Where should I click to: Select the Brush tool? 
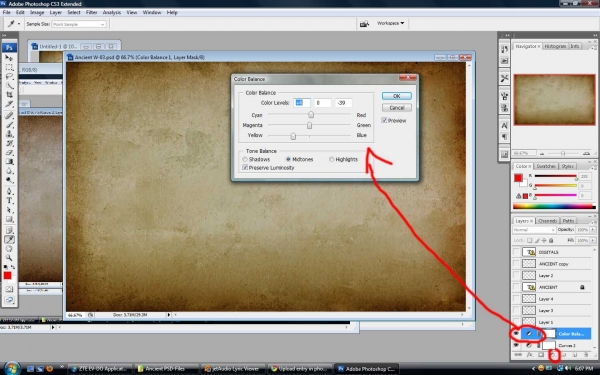[x=9, y=125]
